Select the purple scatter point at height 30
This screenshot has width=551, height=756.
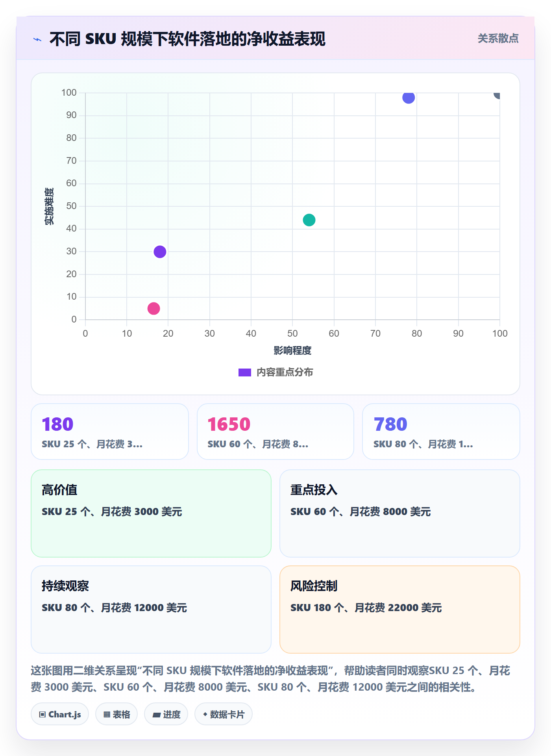160,252
